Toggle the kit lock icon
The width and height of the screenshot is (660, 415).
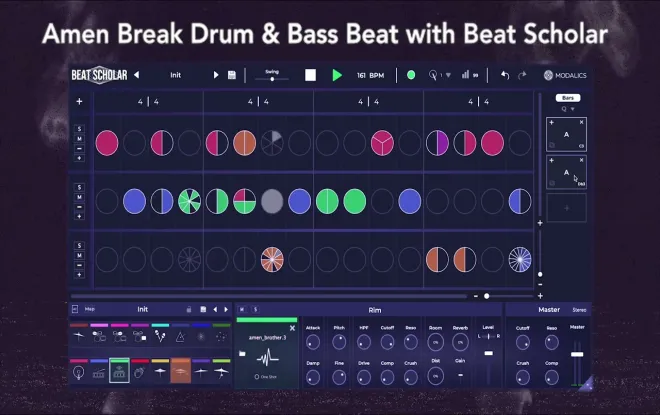coord(189,309)
